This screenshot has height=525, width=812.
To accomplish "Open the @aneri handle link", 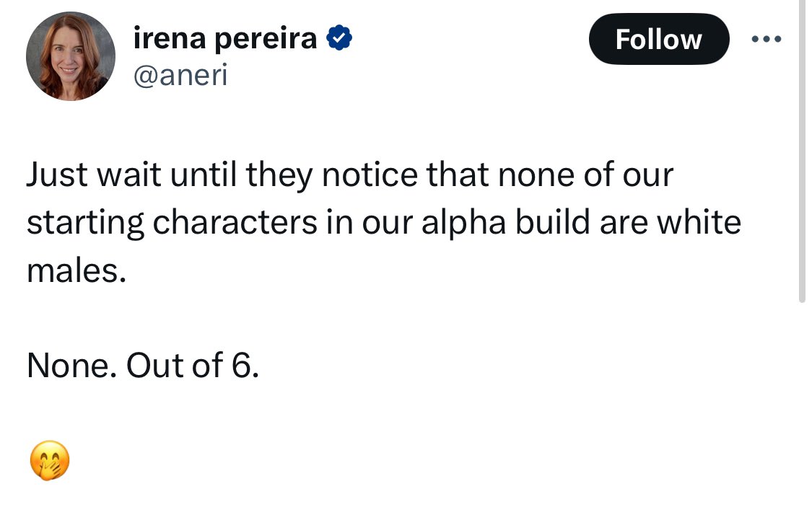I will (x=180, y=75).
